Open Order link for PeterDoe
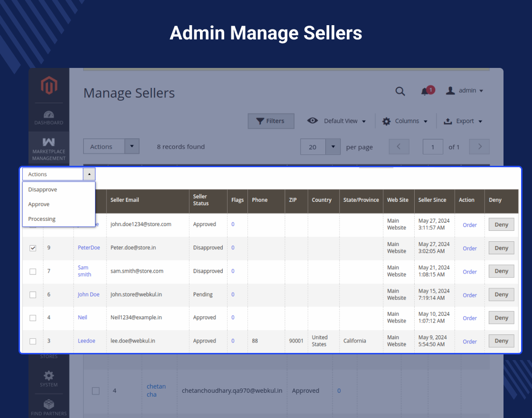The height and width of the screenshot is (418, 532). pos(470,248)
